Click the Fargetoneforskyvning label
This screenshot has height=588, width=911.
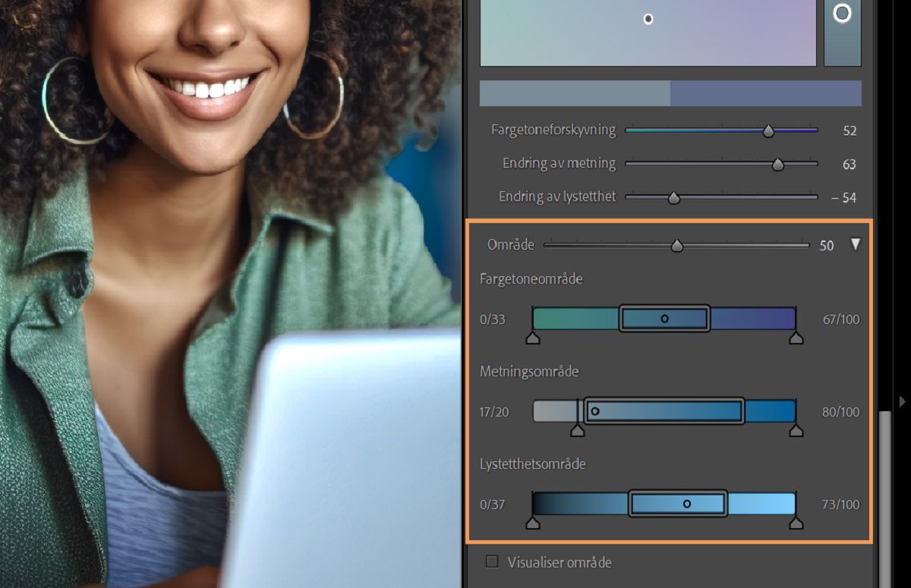[x=553, y=130]
